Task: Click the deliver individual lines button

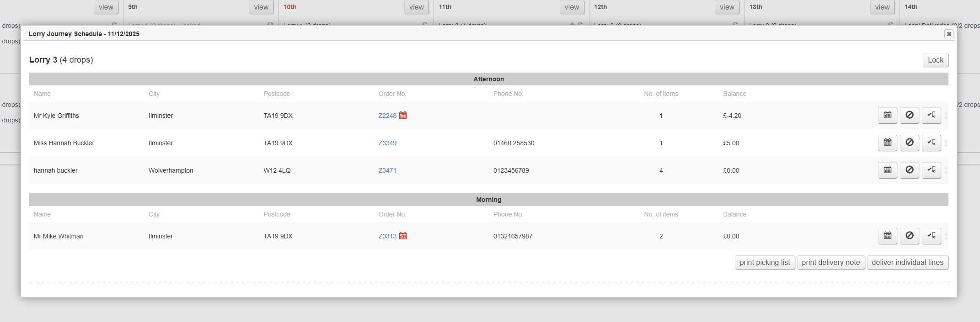Action: point(907,262)
